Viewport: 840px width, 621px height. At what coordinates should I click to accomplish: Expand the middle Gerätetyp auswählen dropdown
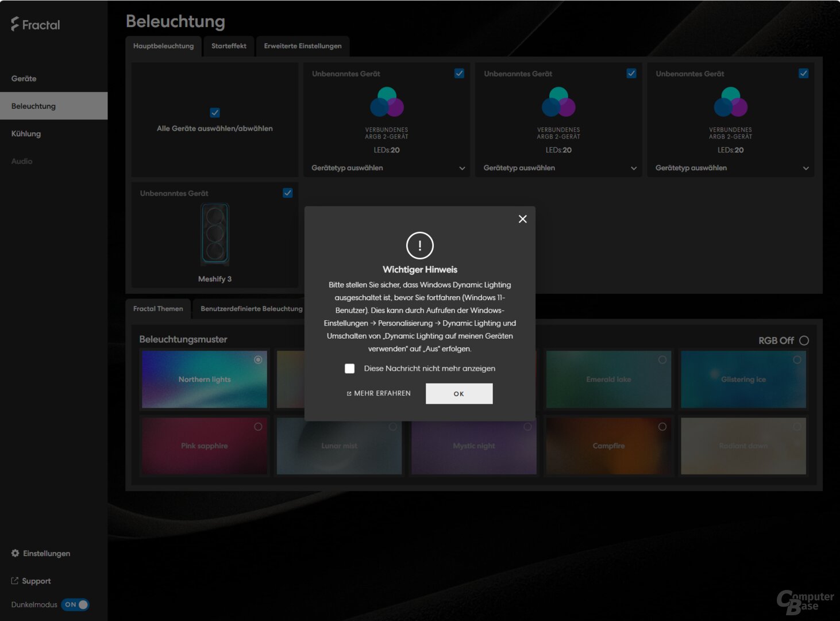pyautogui.click(x=558, y=168)
